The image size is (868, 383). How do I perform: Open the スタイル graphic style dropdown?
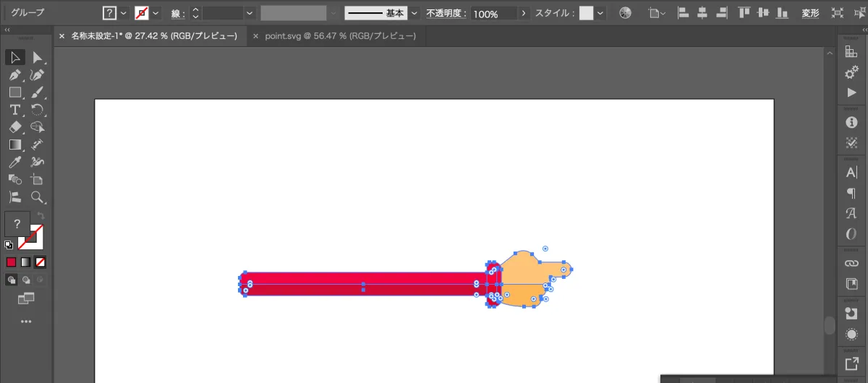600,13
